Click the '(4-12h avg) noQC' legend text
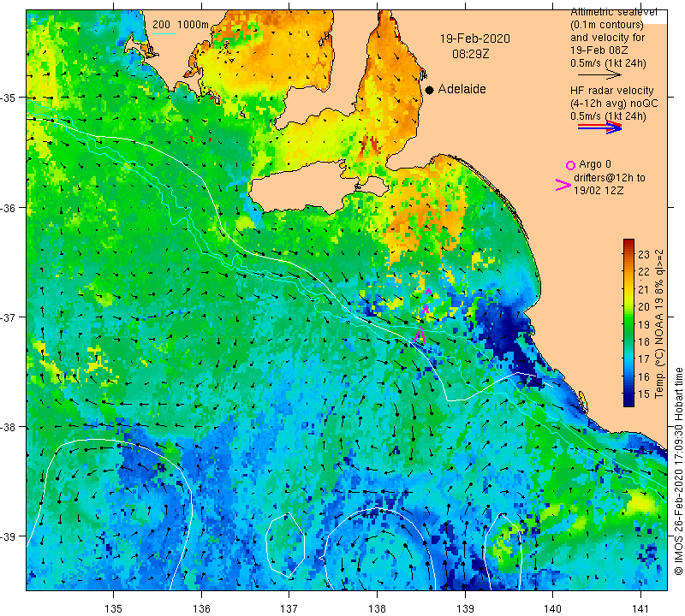 (614, 104)
